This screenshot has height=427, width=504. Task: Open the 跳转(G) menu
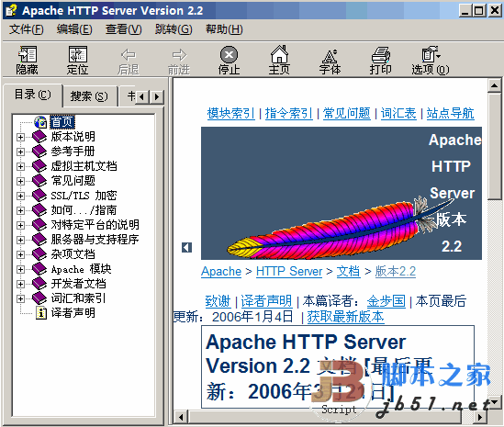coord(174,29)
